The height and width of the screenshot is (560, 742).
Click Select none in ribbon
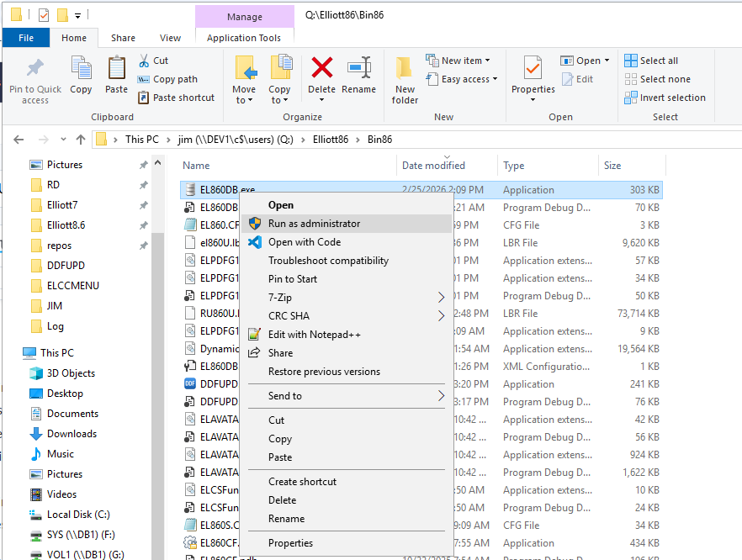coord(657,79)
